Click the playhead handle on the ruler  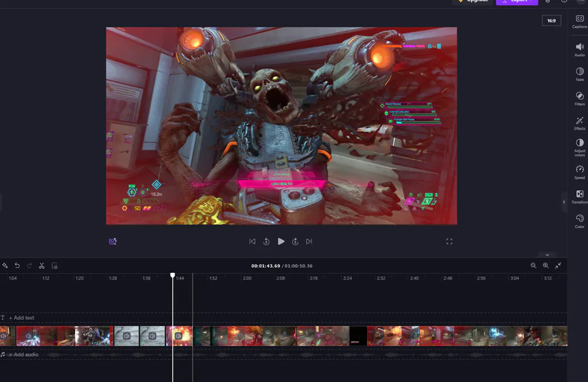(x=172, y=275)
